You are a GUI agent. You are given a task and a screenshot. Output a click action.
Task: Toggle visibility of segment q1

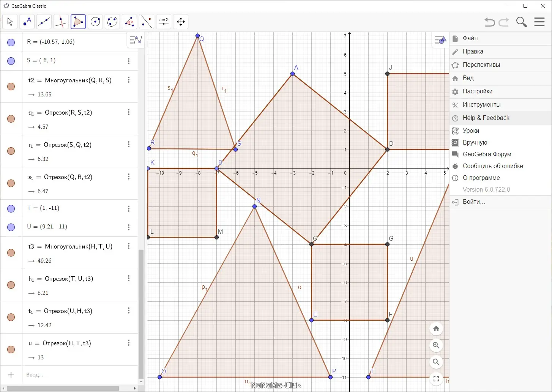click(11, 119)
